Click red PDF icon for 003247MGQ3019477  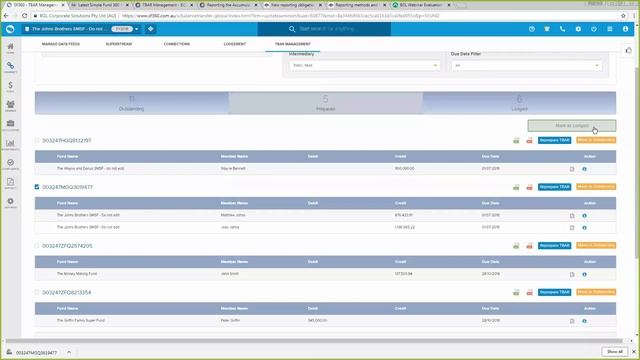pos(529,187)
